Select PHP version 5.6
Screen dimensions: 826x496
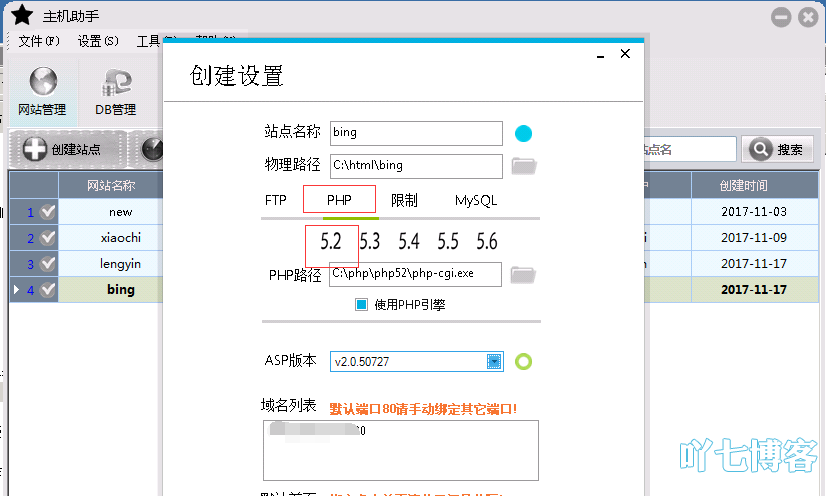pos(486,242)
